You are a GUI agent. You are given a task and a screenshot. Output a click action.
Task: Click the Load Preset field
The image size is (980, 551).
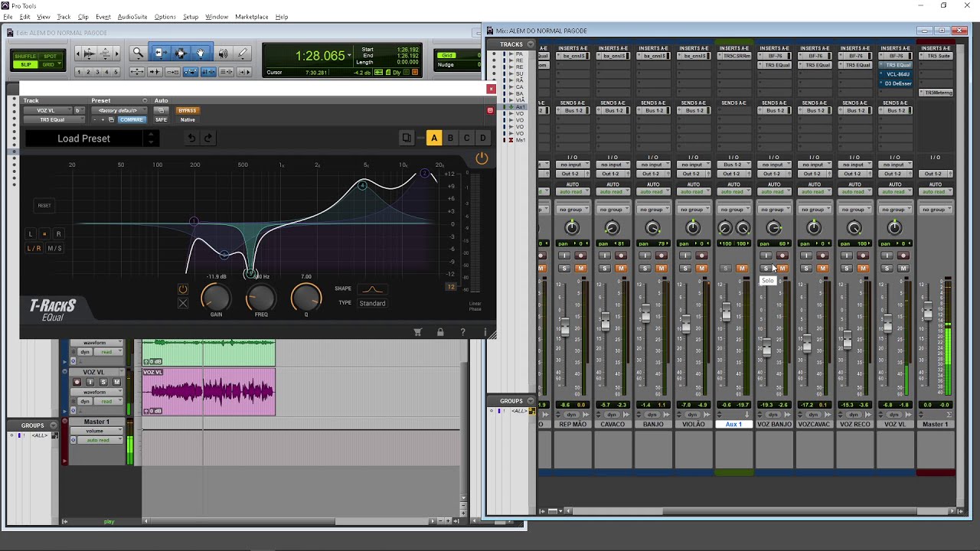click(x=83, y=139)
